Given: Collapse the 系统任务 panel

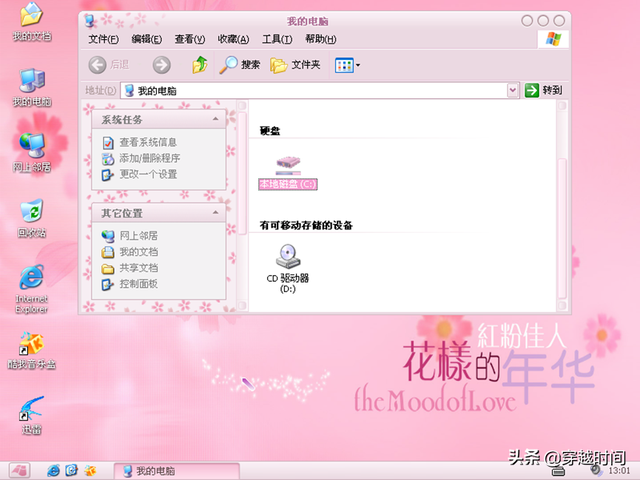Looking at the screenshot, I should pyautogui.click(x=215, y=119).
